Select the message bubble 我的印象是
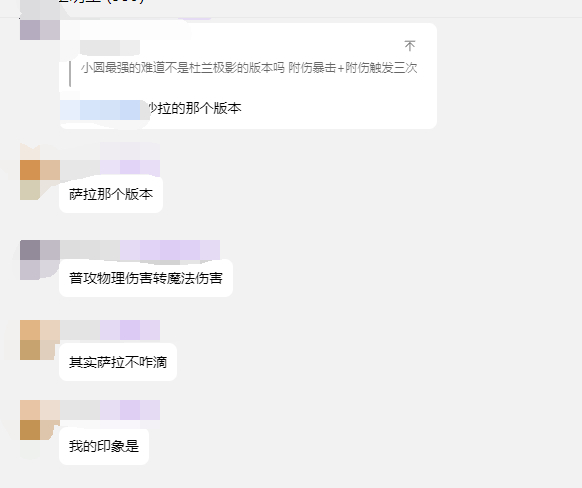582x488 pixels. click(x=104, y=446)
